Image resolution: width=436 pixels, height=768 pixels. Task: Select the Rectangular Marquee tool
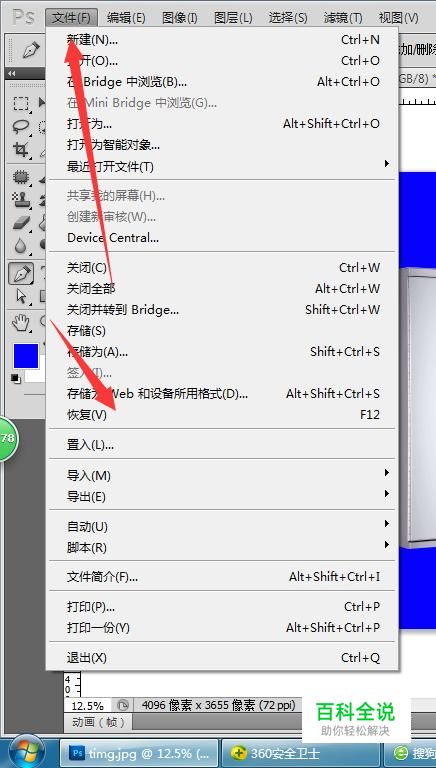click(x=21, y=103)
